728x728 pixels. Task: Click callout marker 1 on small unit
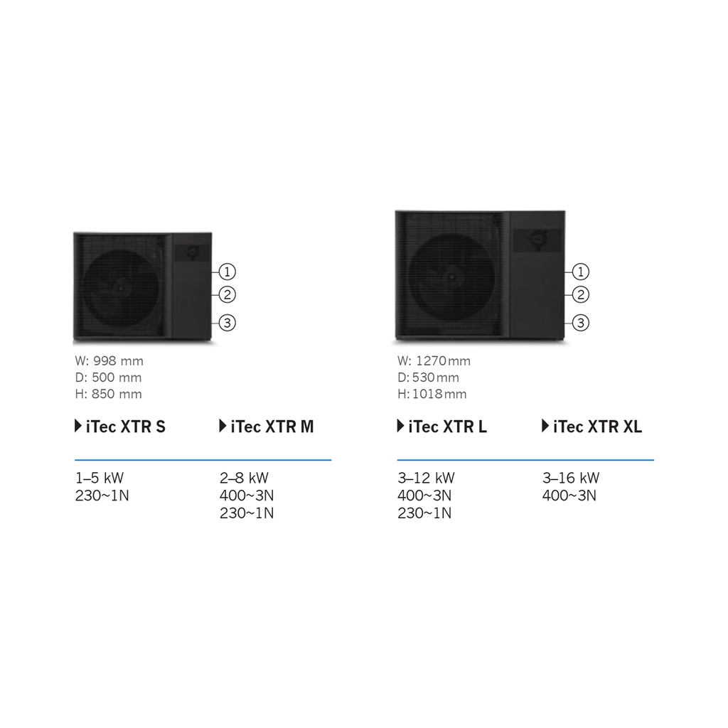click(227, 272)
